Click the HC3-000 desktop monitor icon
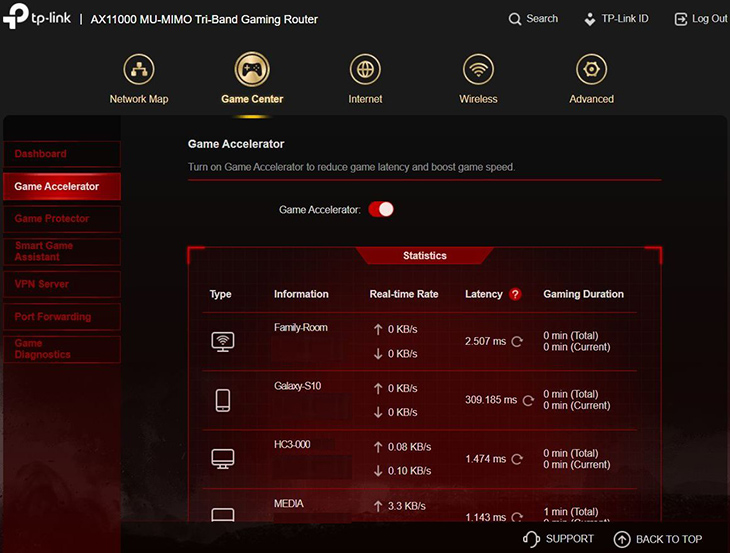 point(223,459)
